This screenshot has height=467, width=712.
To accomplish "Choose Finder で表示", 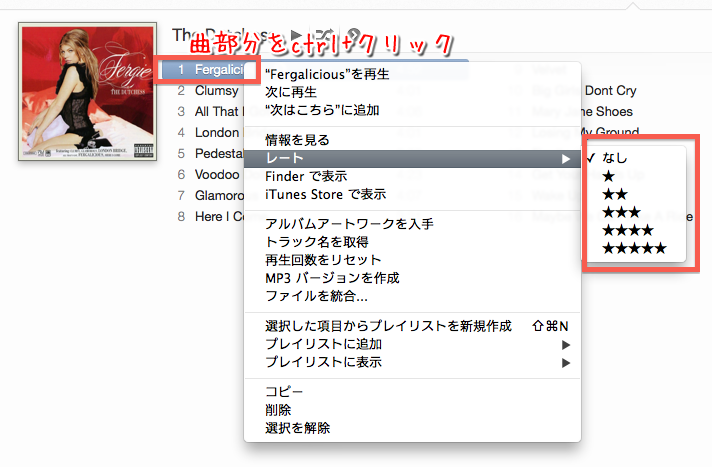I will point(412,176).
